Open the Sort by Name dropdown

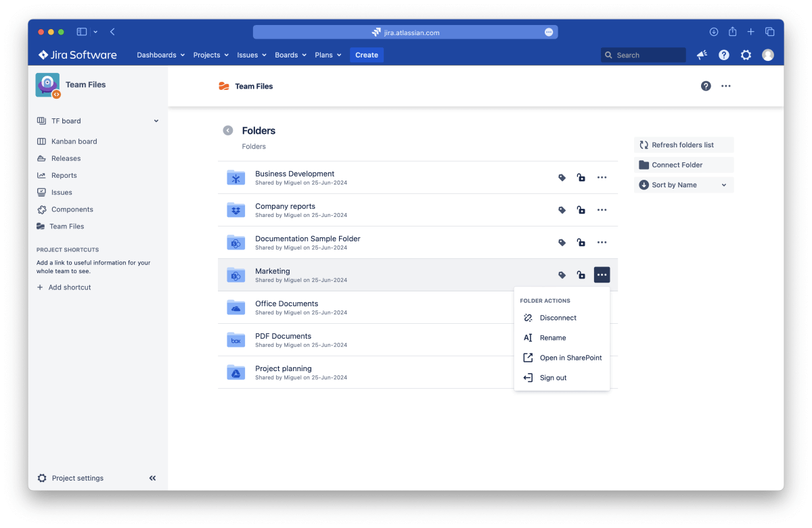coord(683,185)
